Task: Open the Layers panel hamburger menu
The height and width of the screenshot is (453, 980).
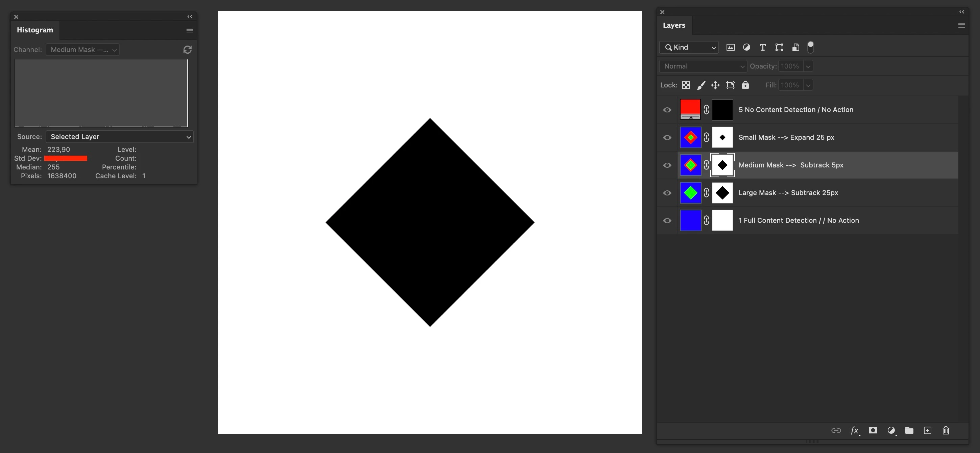Action: click(x=961, y=25)
